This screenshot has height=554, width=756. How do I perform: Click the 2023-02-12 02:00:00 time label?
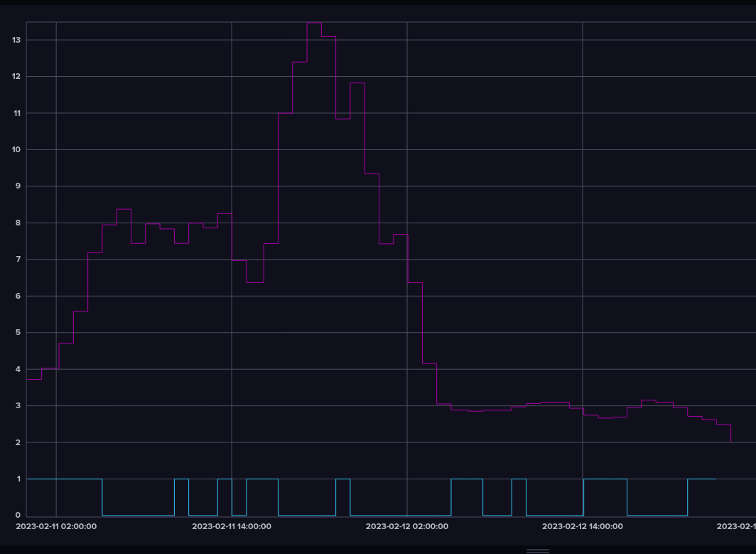406,527
